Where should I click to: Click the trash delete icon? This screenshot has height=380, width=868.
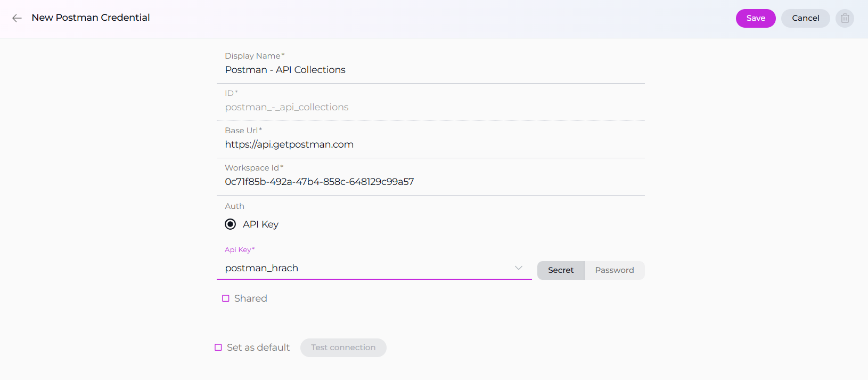pyautogui.click(x=845, y=18)
